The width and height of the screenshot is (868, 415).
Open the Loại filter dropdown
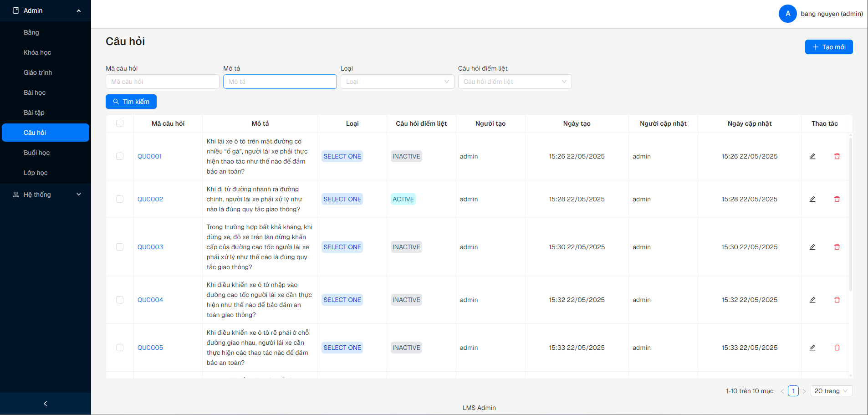point(397,82)
